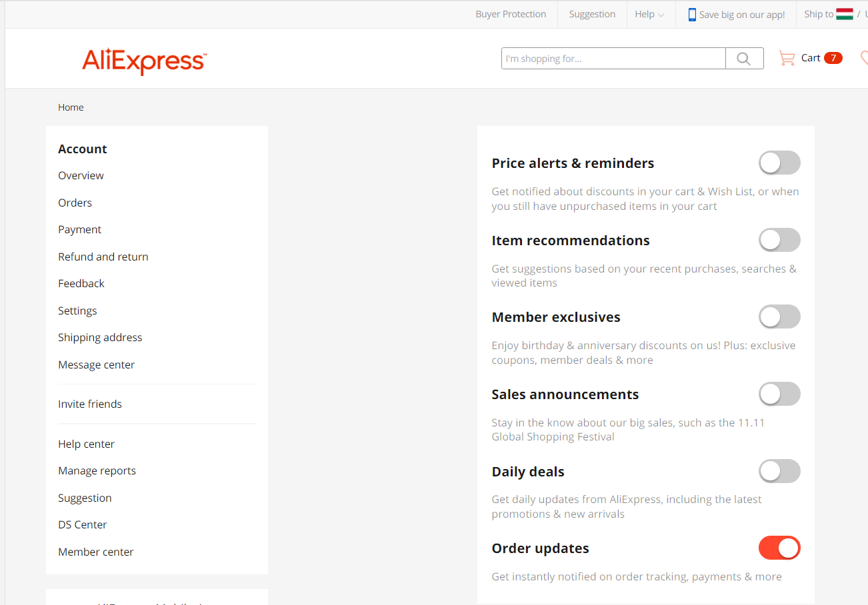The width and height of the screenshot is (868, 605).
Task: Focus the I'm shopping for search field
Action: tap(613, 59)
